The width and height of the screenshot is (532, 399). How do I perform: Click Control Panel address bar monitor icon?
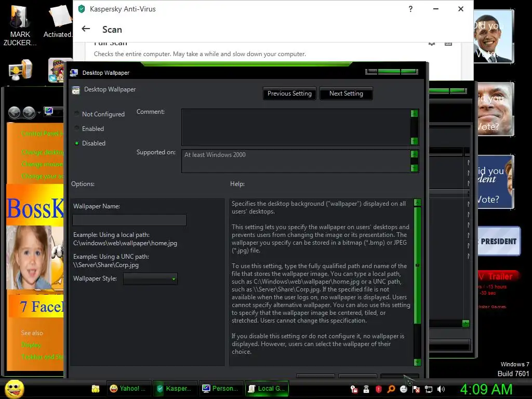pyautogui.click(x=49, y=111)
